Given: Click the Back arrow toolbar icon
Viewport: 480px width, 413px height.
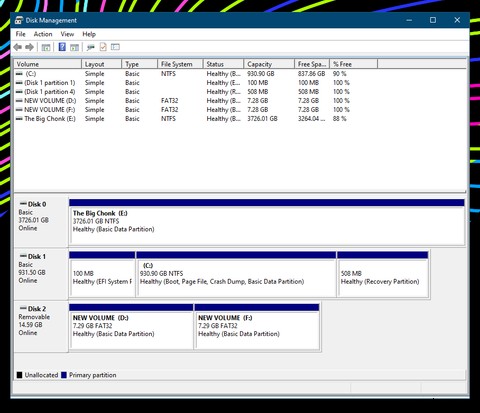Looking at the screenshot, I should [x=18, y=47].
